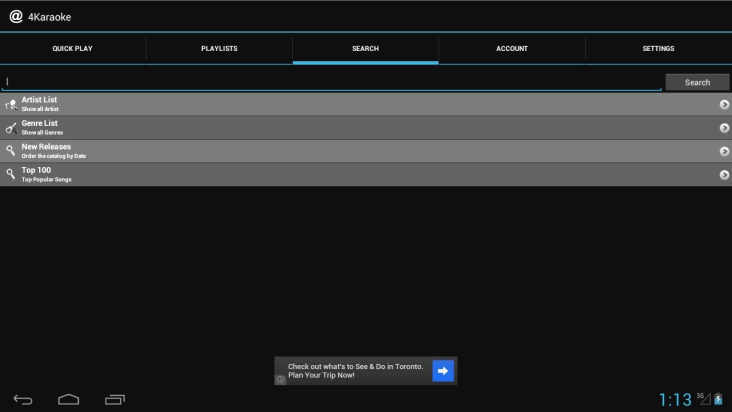Click the blue arrow button on the ad
This screenshot has height=412, width=732.
(443, 371)
